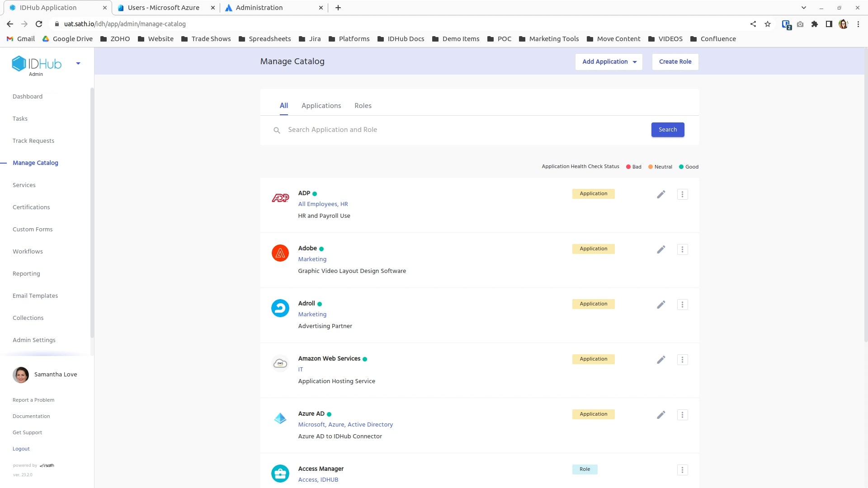Switch to the Applications tab
Image resolution: width=868 pixels, height=488 pixels.
click(x=321, y=106)
